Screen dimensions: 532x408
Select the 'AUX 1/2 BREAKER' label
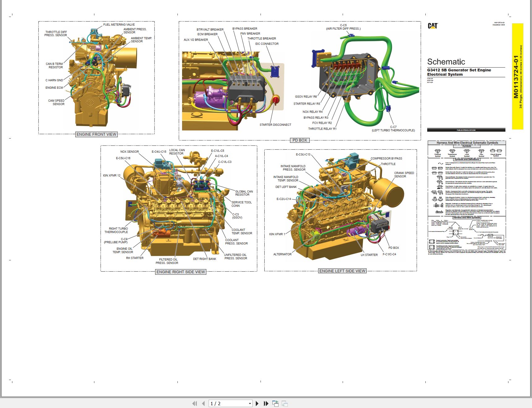(x=196, y=40)
